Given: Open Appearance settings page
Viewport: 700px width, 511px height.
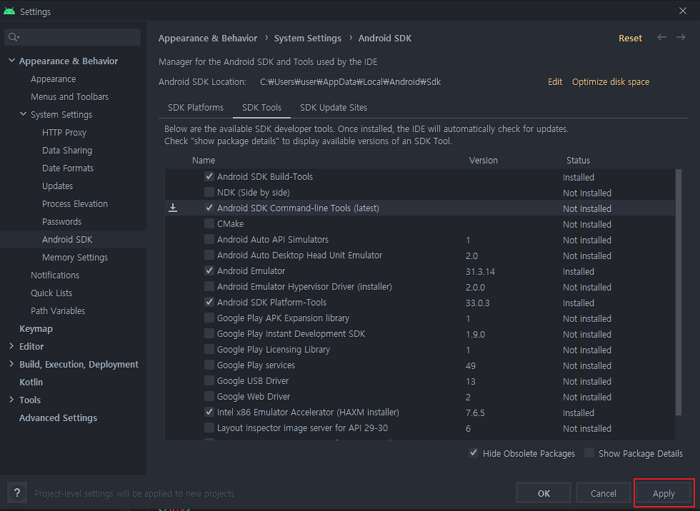Looking at the screenshot, I should point(53,79).
